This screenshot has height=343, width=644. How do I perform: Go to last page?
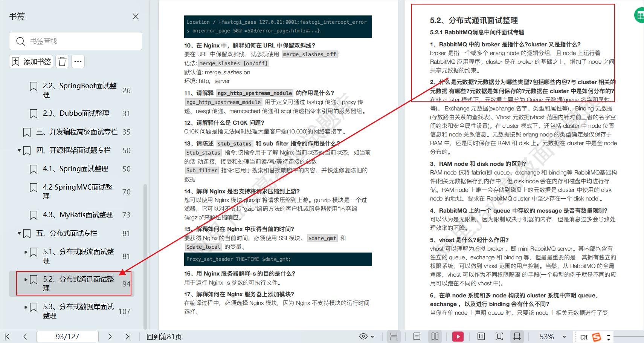[x=128, y=337]
